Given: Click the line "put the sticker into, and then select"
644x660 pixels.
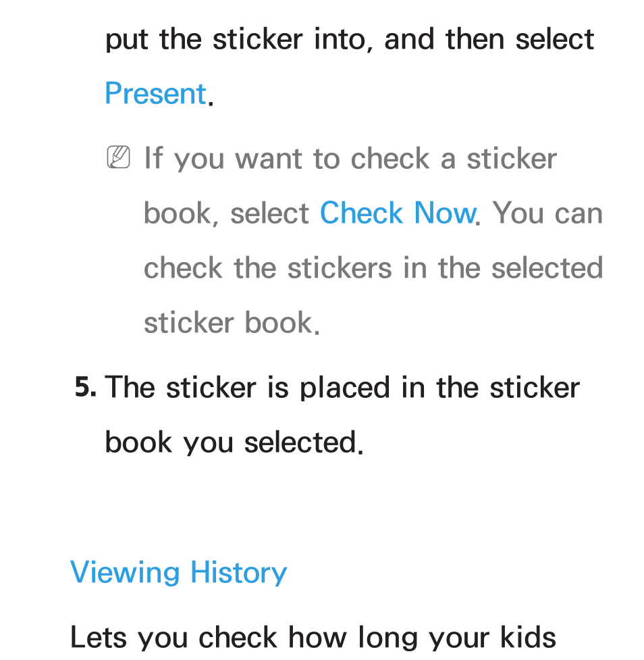Looking at the screenshot, I should point(350,40).
